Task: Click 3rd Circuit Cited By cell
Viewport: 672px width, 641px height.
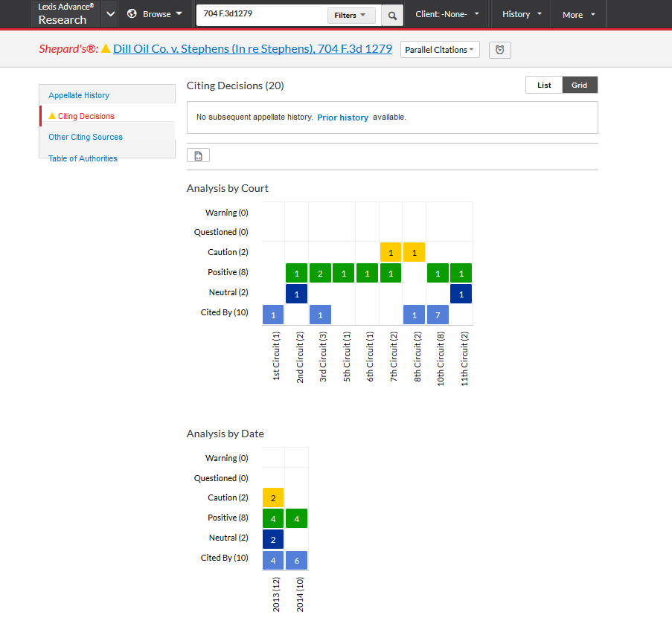Action: click(320, 315)
